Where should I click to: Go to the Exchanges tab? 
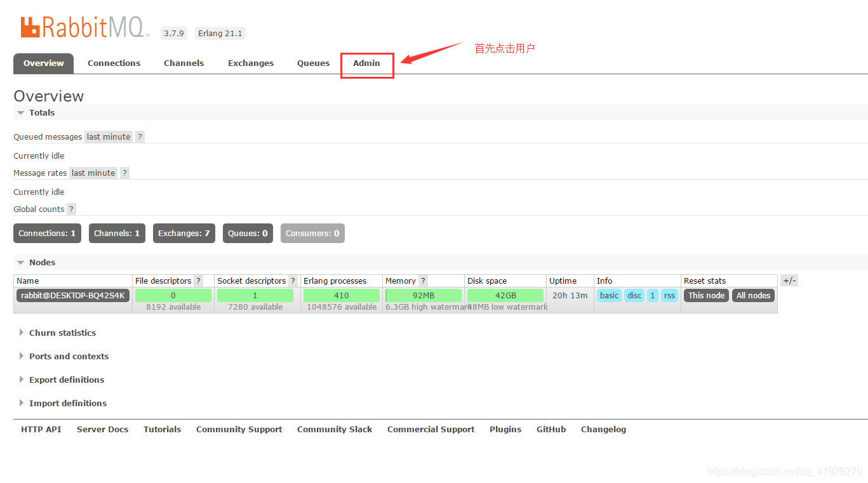pos(251,63)
